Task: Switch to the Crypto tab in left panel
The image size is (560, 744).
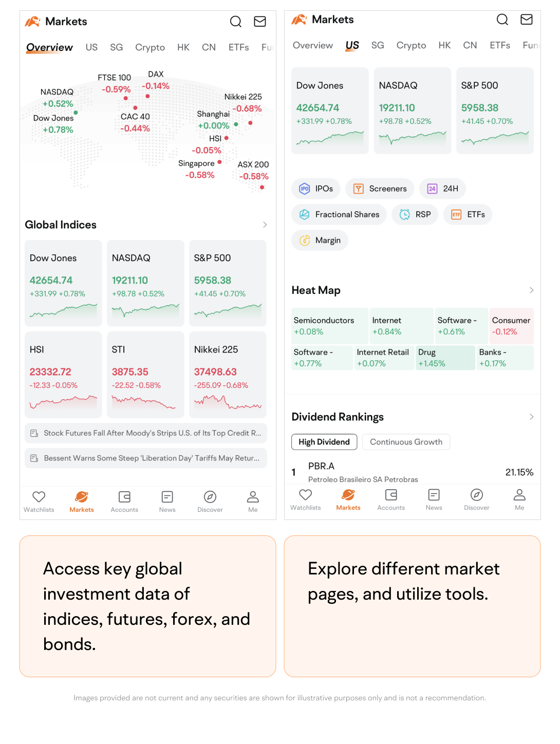Action: [150, 47]
